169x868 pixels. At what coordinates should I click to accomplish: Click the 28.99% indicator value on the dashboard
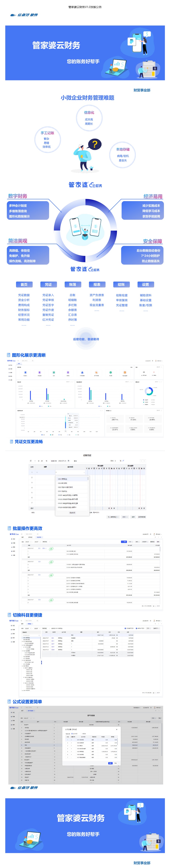(152, 420)
